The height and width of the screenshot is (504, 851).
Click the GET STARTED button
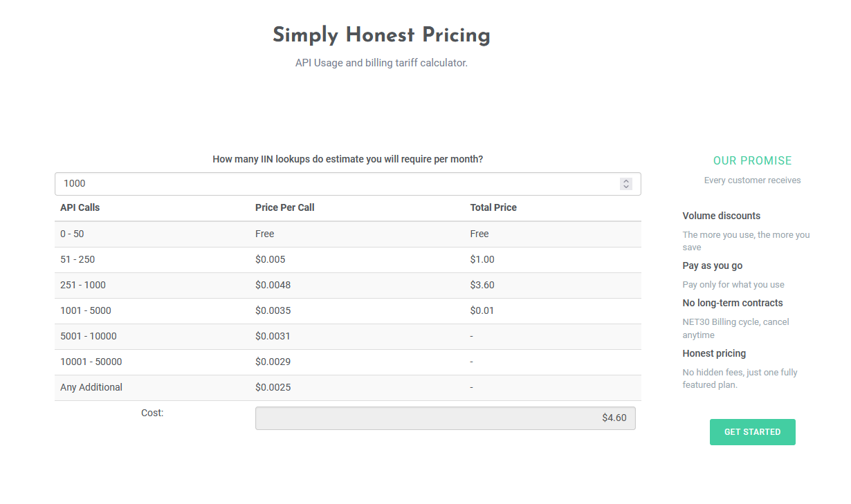pos(752,432)
